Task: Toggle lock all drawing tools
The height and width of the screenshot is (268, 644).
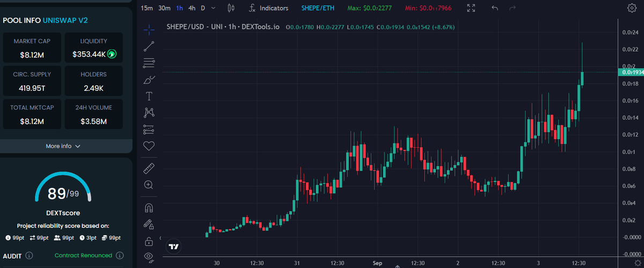Action: tap(149, 241)
